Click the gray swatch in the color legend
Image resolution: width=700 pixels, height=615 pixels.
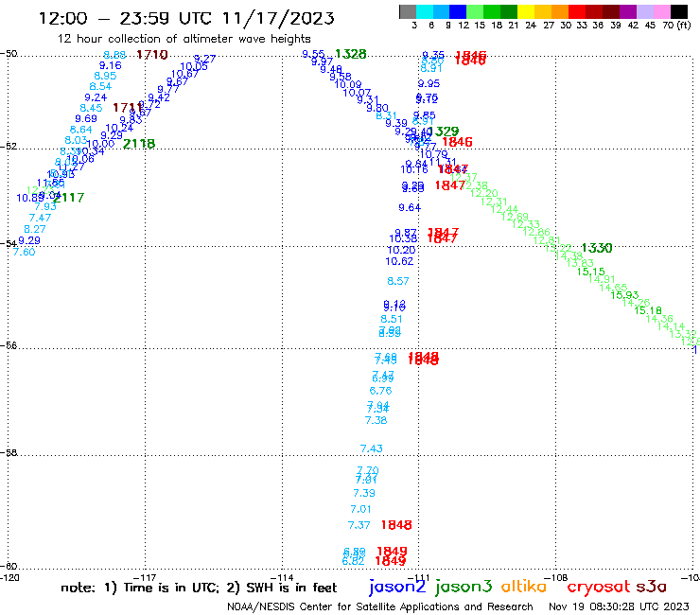pyautogui.click(x=408, y=11)
